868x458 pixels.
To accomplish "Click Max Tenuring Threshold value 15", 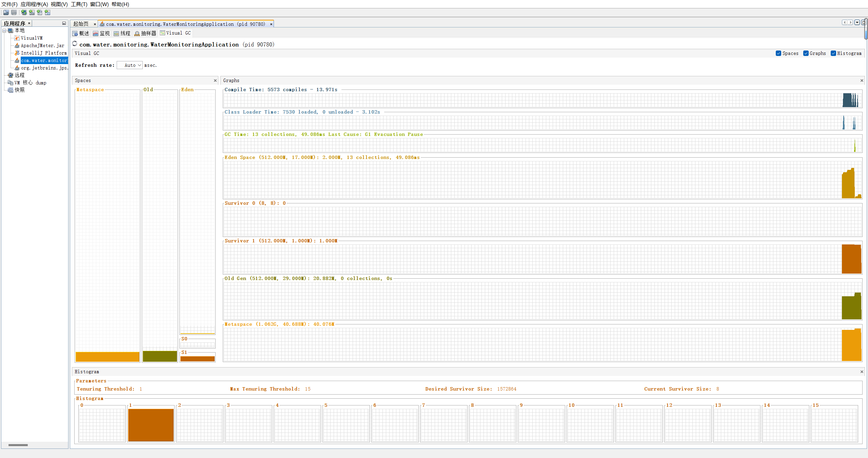I will click(308, 389).
